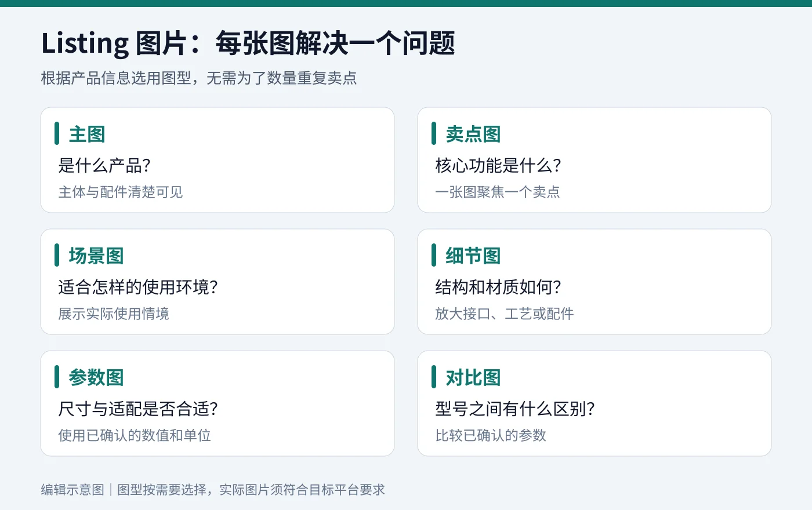Click the question '型号之间有什么区别?'
The width and height of the screenshot is (812, 510).
point(515,409)
